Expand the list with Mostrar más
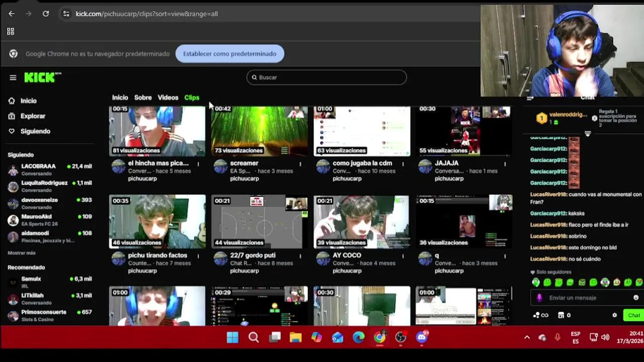 tap(22, 253)
